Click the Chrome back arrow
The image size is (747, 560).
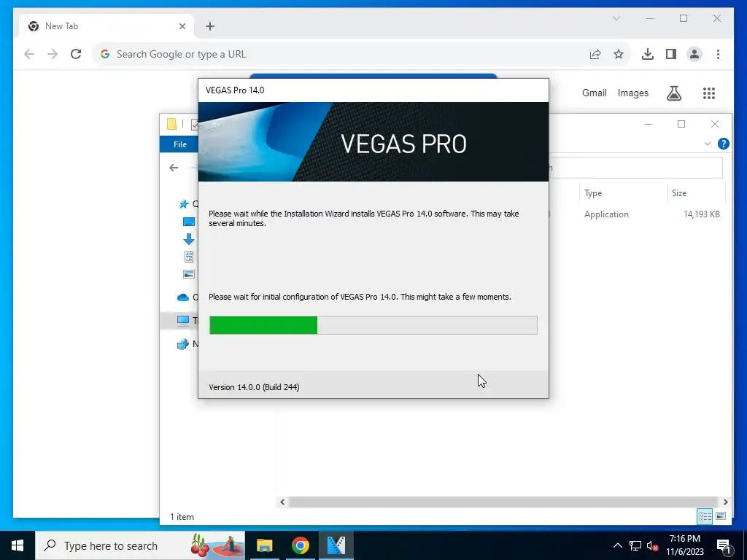tap(29, 54)
